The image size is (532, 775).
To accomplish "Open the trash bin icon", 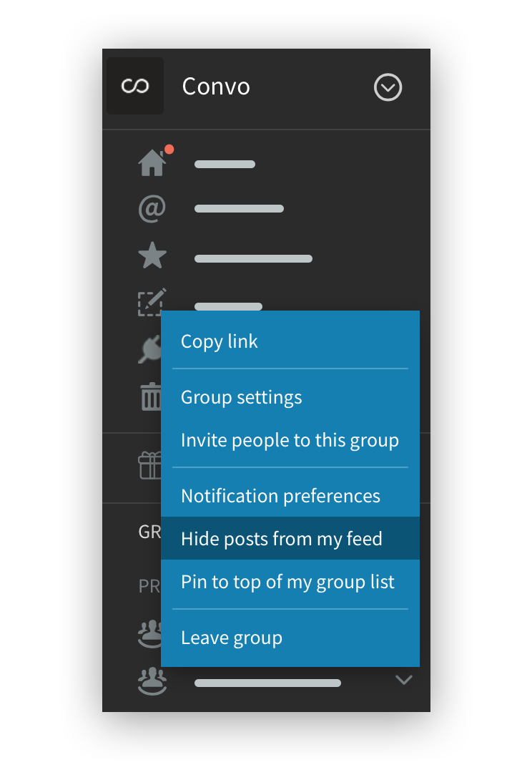I will 150,396.
